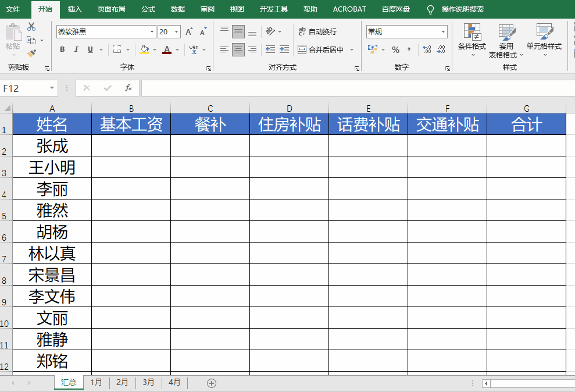
Task: Increase decimal places icon
Action: click(x=427, y=49)
